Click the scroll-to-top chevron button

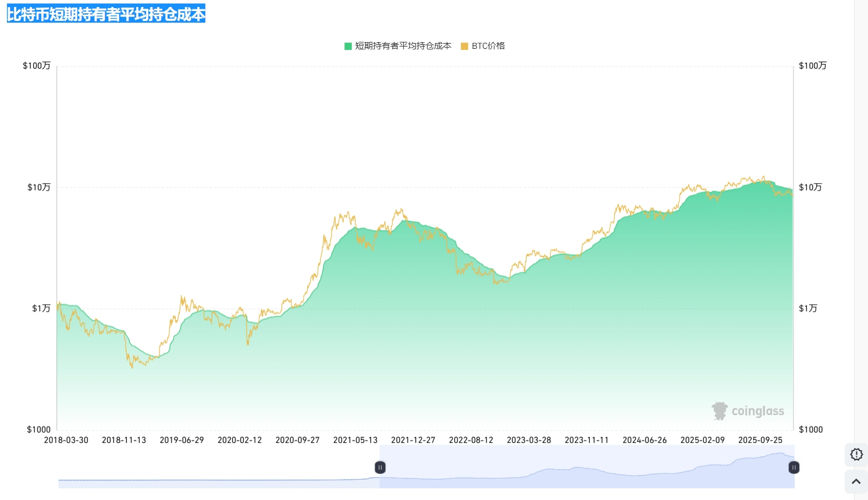click(x=856, y=481)
